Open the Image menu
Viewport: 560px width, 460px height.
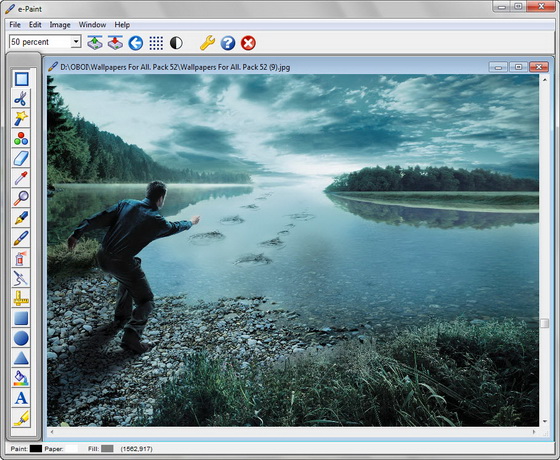[60, 25]
